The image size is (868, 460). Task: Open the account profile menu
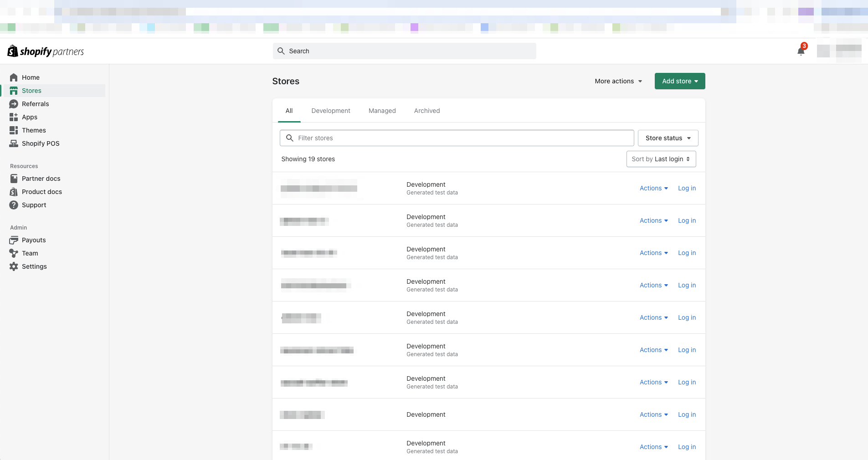click(839, 51)
